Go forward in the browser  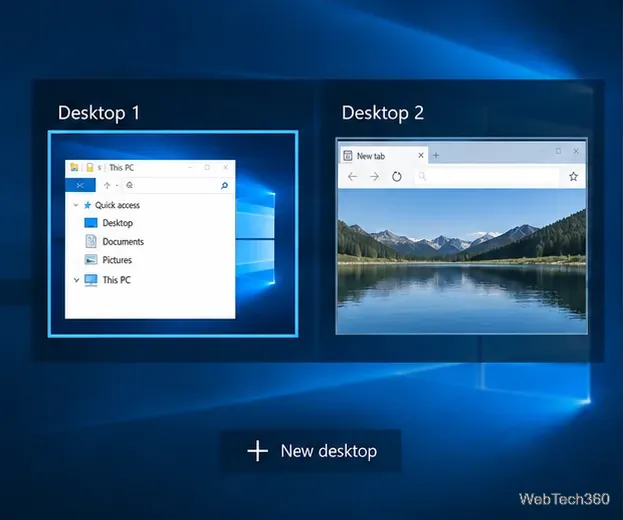(374, 176)
